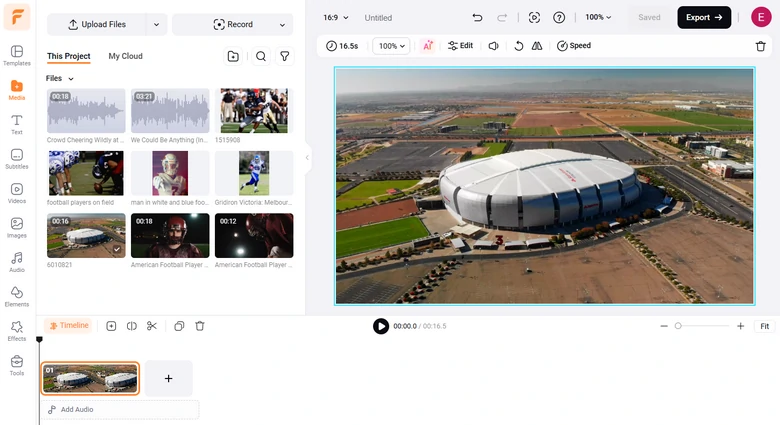780x425 pixels.
Task: Select the 6010821 stadium video thumbnail
Action: point(86,235)
